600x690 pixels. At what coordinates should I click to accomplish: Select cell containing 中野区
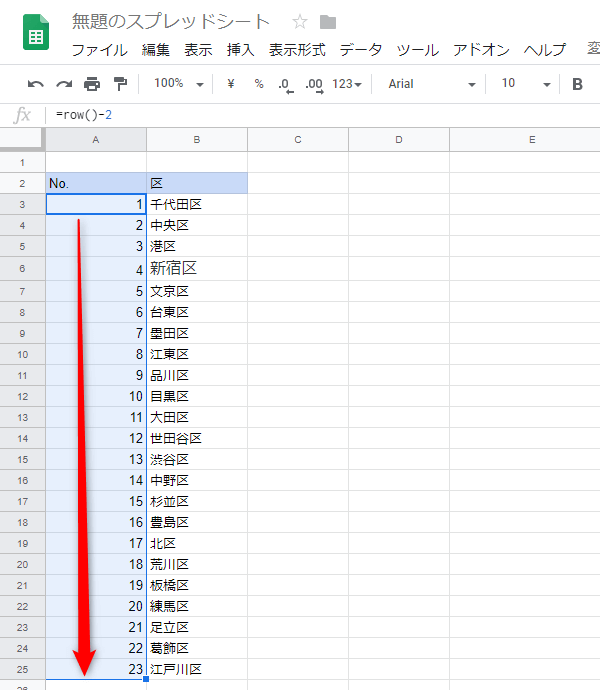[197, 481]
